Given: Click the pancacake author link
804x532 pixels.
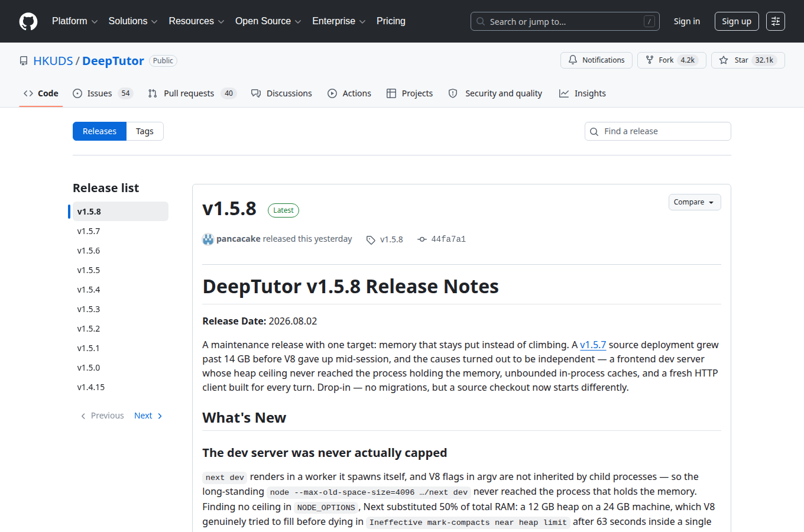Looking at the screenshot, I should (238, 239).
